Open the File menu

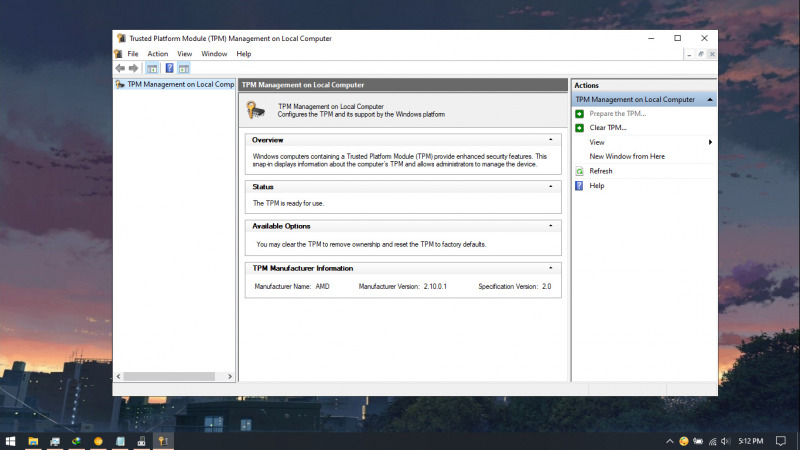[133, 54]
